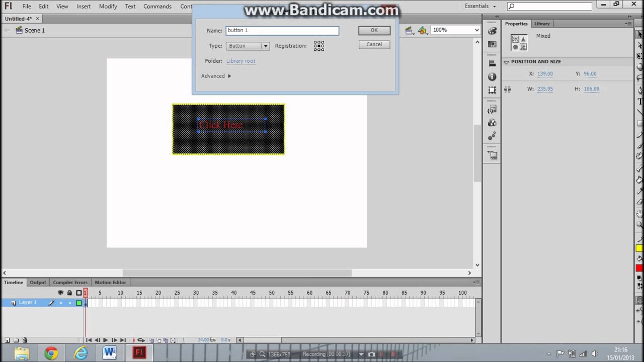
Task: Open the Insert menu
Action: tap(84, 7)
